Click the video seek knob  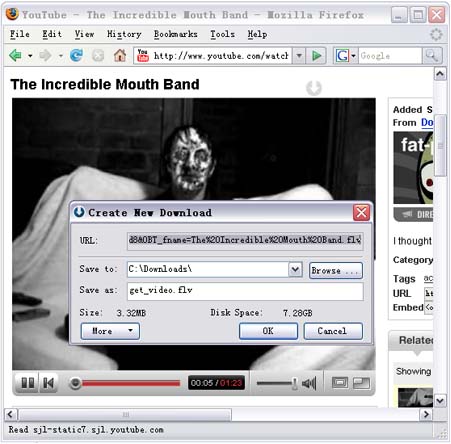[x=76, y=383]
